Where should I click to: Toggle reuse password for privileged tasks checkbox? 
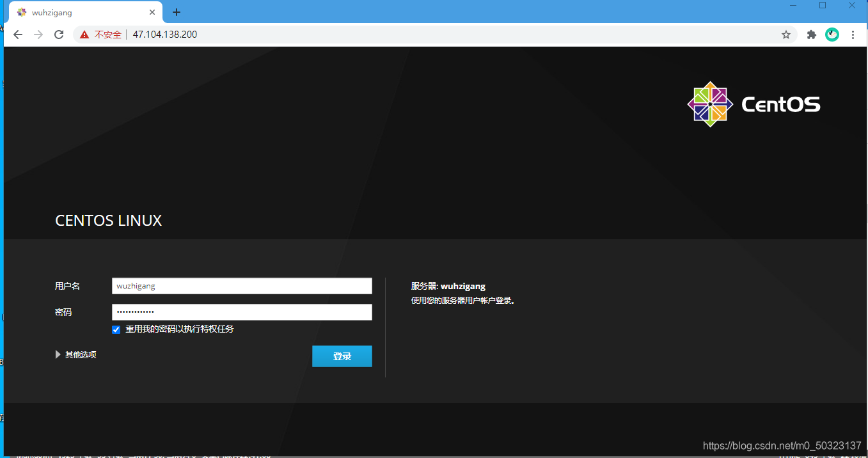click(116, 329)
